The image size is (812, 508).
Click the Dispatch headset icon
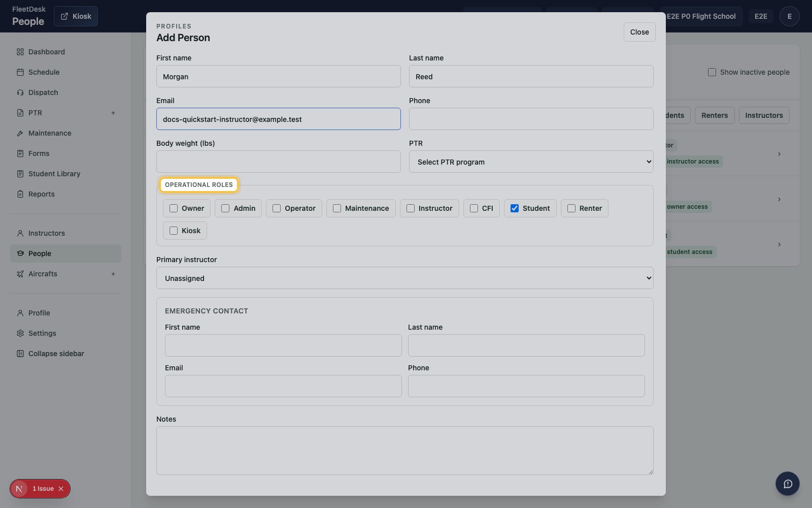pos(20,92)
